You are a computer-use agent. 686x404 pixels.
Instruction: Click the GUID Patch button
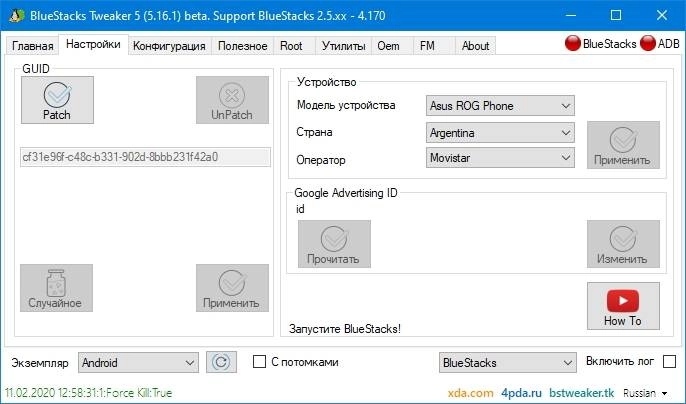57,100
